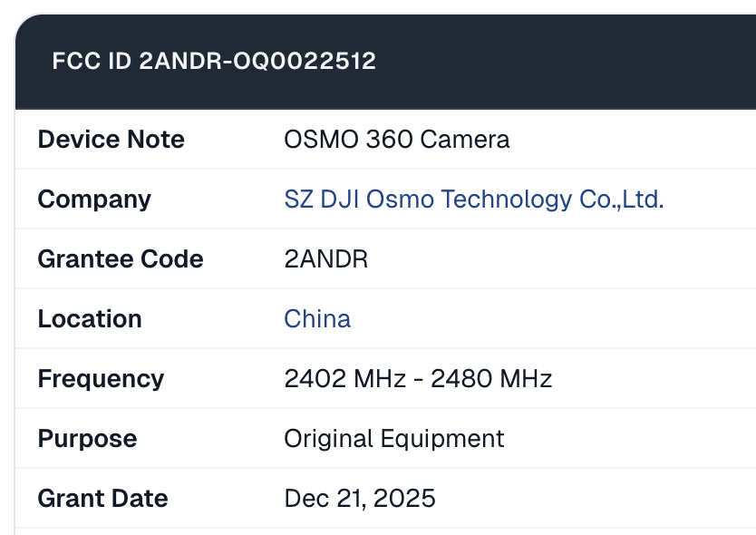Viewport: 756px width, 535px height.
Task: Click the Company row label
Action: 94,199
